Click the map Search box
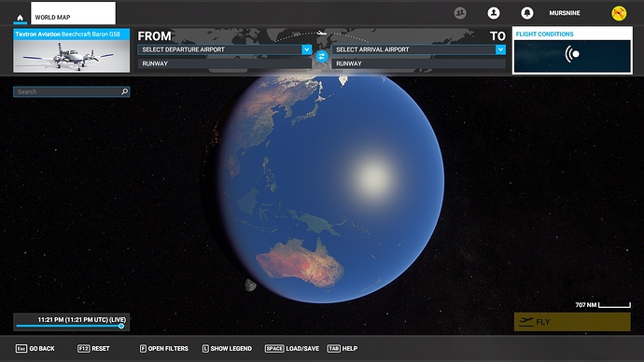This screenshot has height=362, width=644. coord(72,92)
